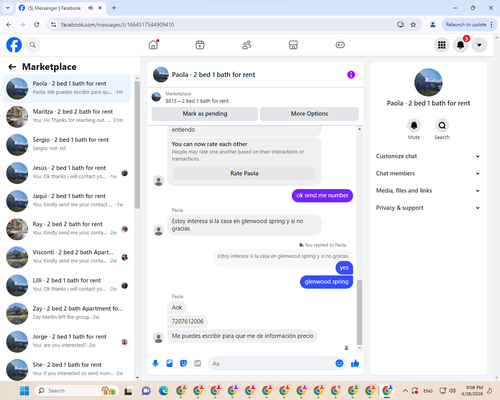This screenshot has width=500, height=400.
Task: Click the 'glenwood spring' sent message
Action: [x=326, y=282]
